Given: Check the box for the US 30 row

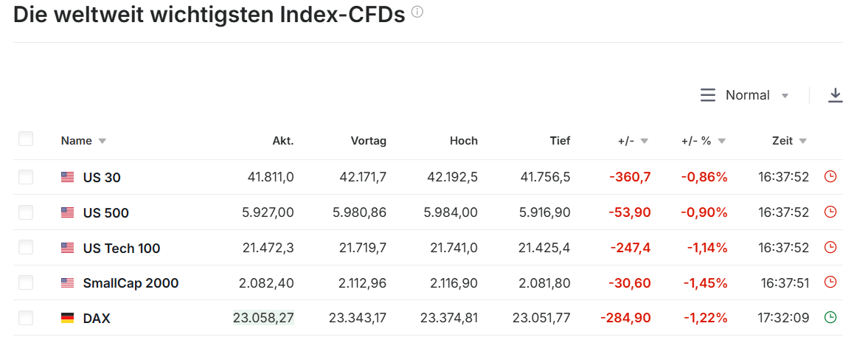Looking at the screenshot, I should point(26,177).
